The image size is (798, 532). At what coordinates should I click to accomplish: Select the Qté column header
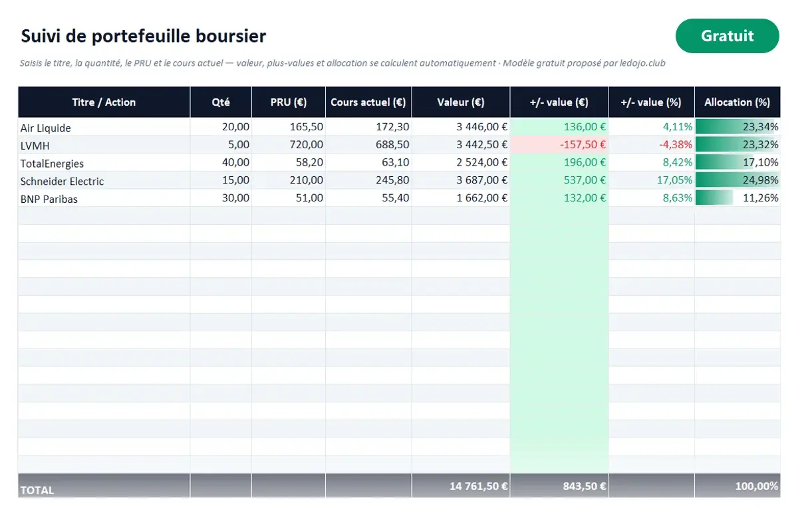(x=221, y=102)
